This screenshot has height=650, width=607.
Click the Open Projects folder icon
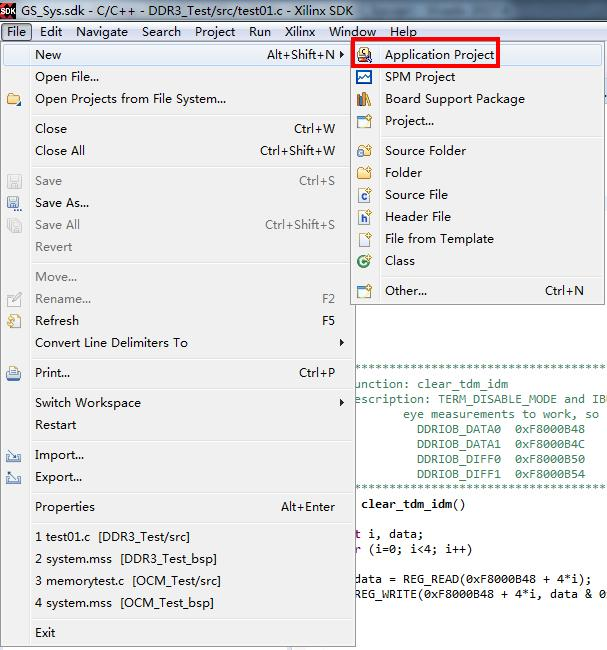[x=14, y=99]
